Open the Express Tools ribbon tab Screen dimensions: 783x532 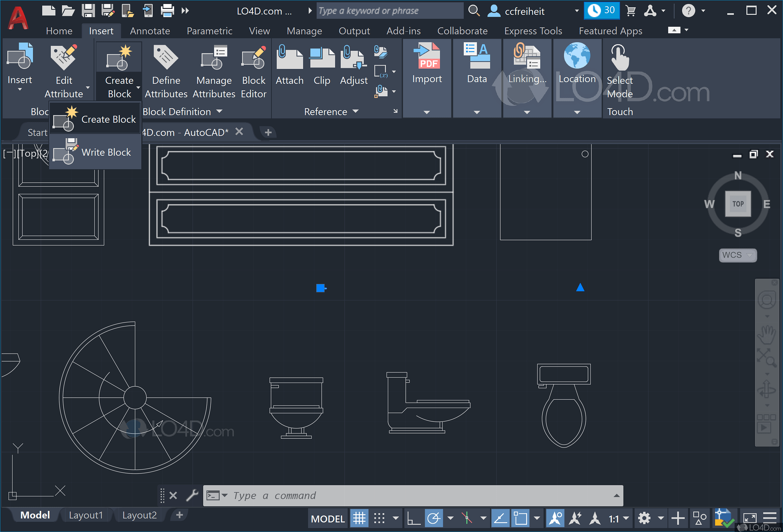pos(533,31)
